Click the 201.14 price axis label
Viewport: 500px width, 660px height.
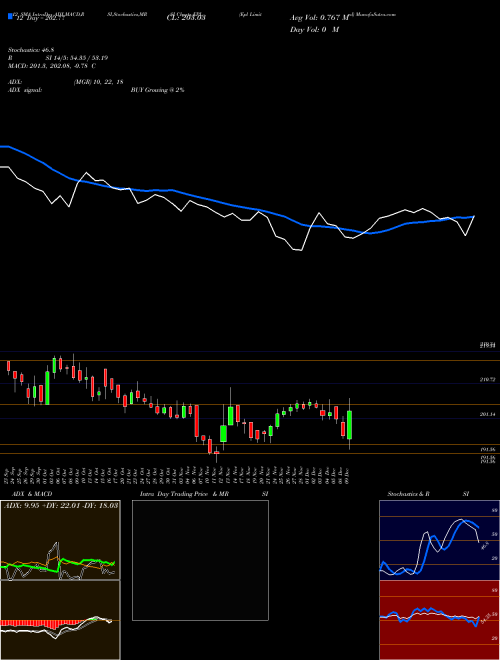click(487, 415)
